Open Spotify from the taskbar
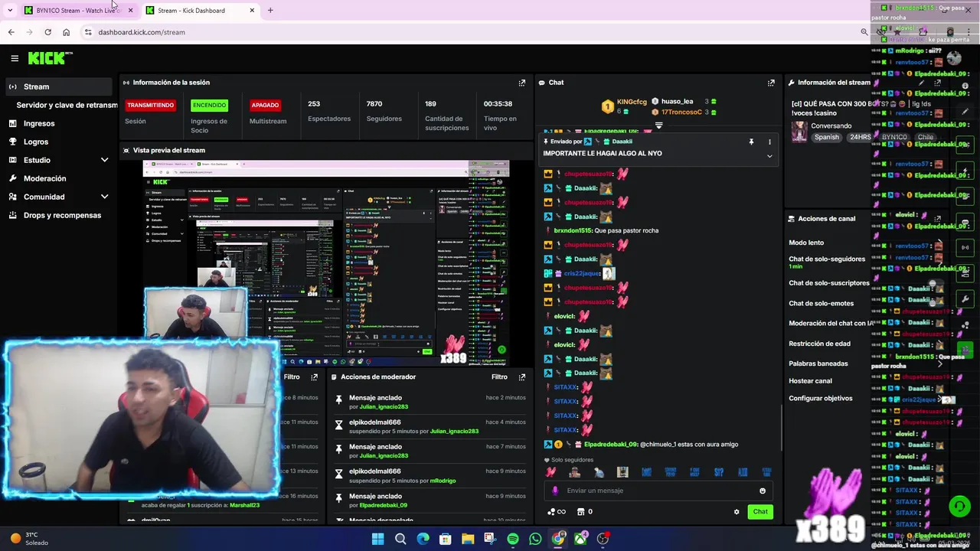980x551 pixels. point(513,539)
